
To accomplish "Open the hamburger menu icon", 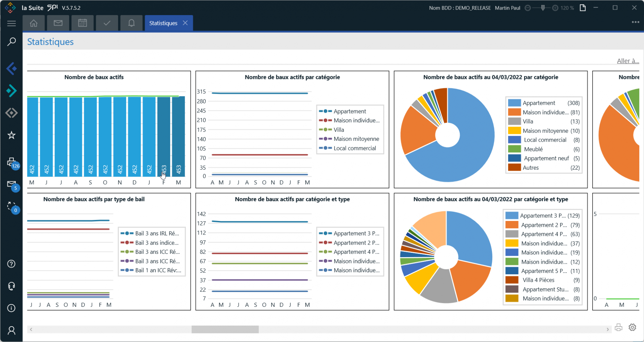I will click(x=11, y=23).
